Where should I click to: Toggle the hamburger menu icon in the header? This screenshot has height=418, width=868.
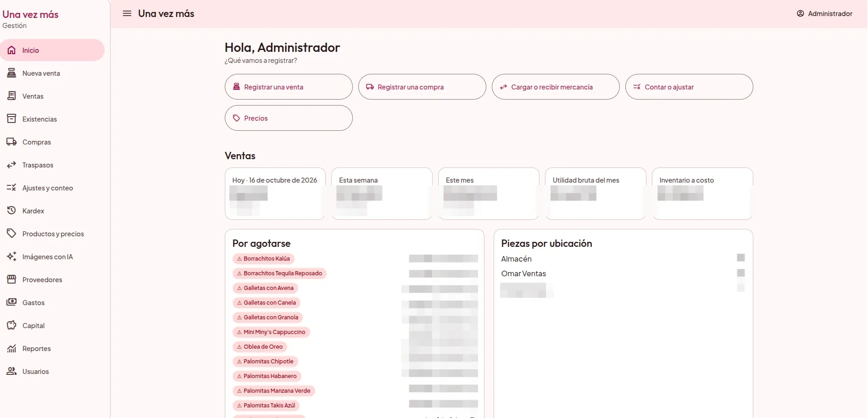click(127, 13)
